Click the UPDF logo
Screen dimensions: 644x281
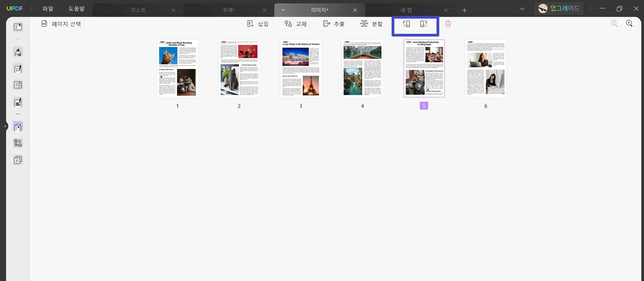(15, 8)
